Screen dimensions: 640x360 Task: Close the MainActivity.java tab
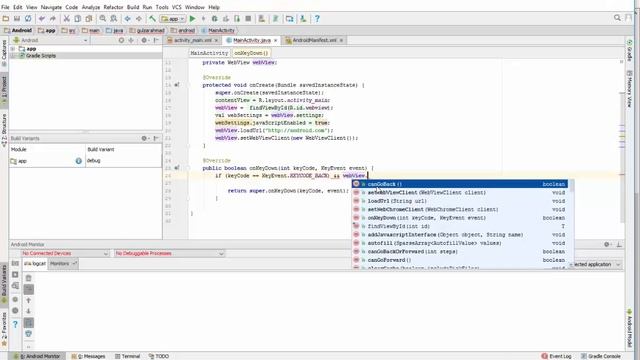276,40
